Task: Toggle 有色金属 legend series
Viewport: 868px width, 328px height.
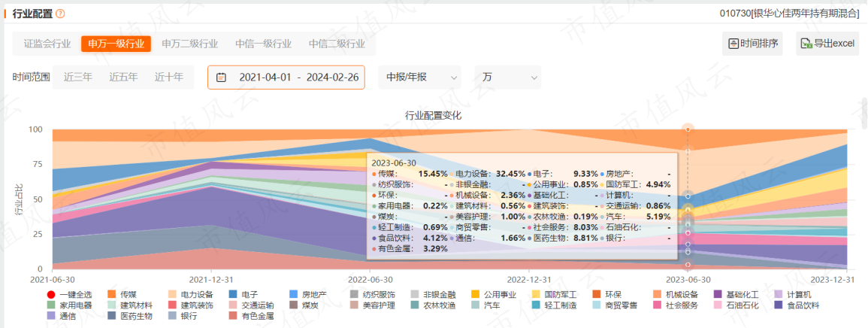Action: 251,316
